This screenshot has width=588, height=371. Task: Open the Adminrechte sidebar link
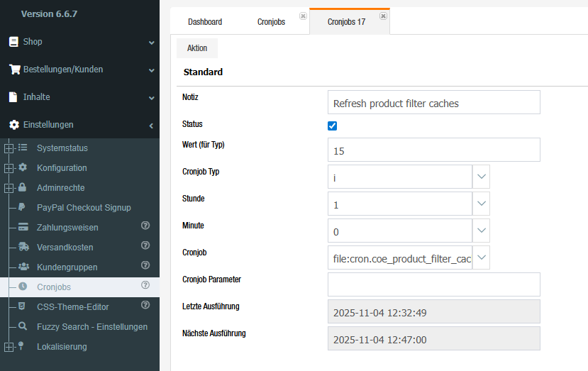[60, 188]
